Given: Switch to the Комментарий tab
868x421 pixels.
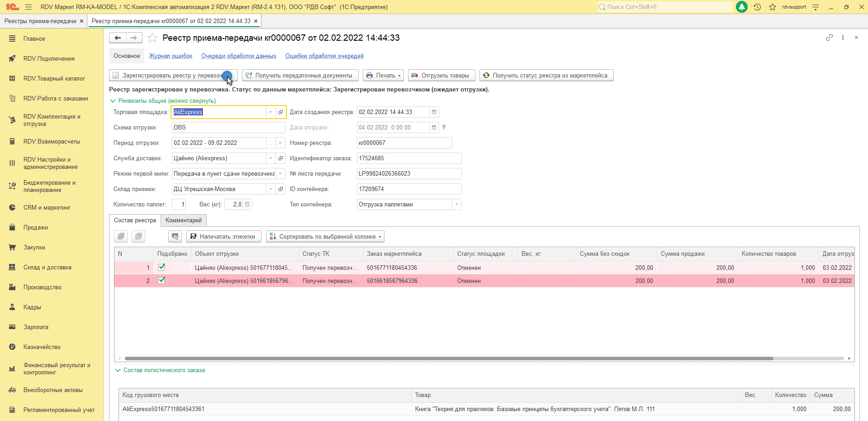Looking at the screenshot, I should coord(183,220).
